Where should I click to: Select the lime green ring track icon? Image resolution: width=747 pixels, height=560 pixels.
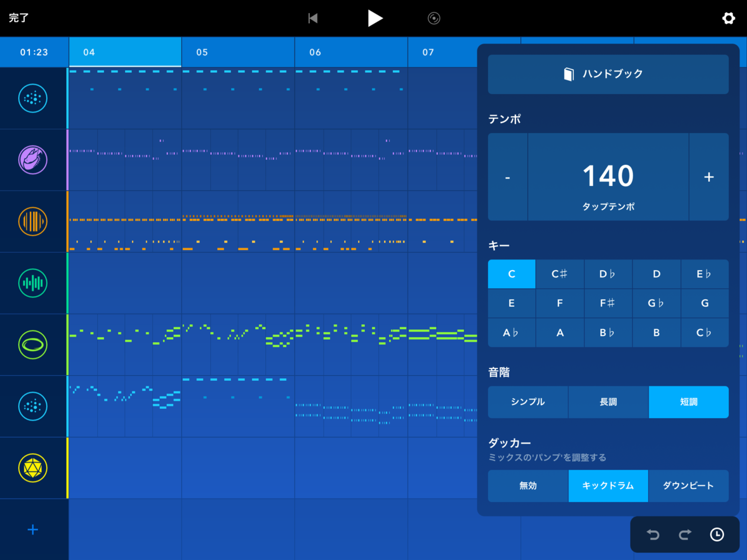click(33, 344)
